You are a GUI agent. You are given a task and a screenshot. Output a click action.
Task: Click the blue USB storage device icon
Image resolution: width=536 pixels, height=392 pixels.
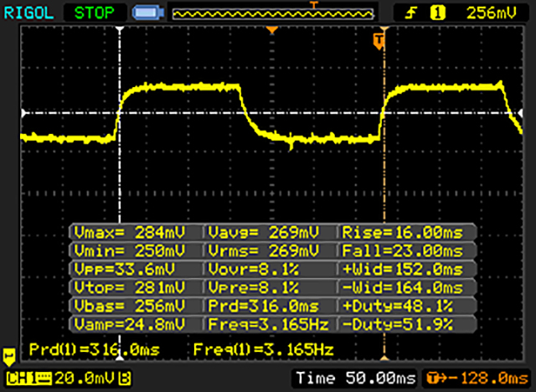point(148,13)
